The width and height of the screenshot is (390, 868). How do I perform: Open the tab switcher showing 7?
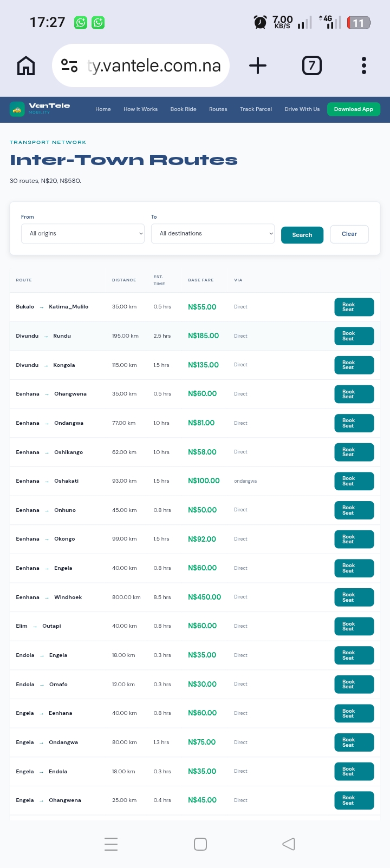click(x=311, y=66)
